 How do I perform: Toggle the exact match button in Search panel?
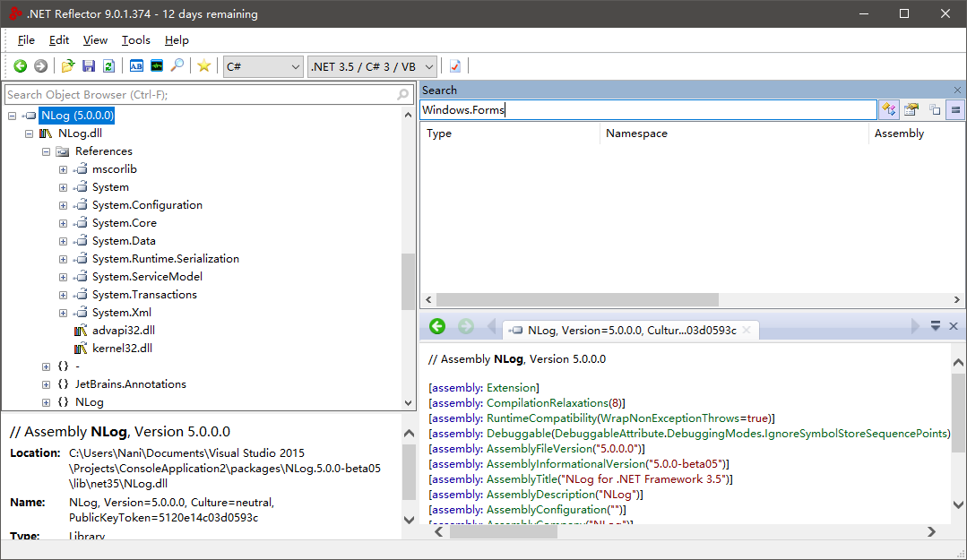955,109
